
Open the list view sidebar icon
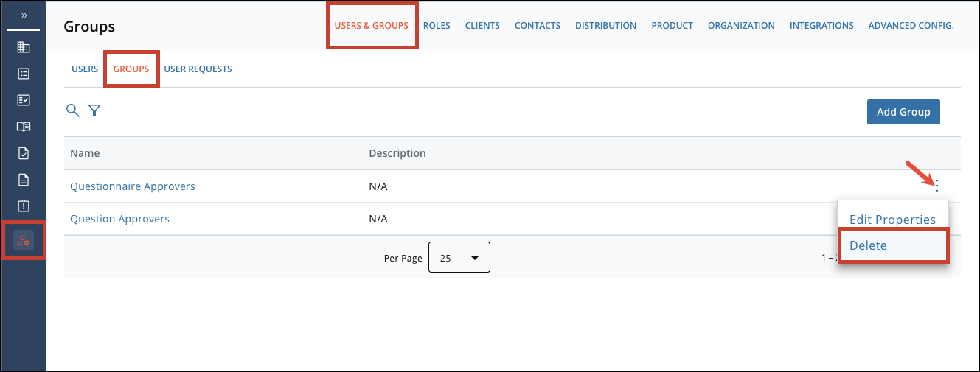point(23,74)
